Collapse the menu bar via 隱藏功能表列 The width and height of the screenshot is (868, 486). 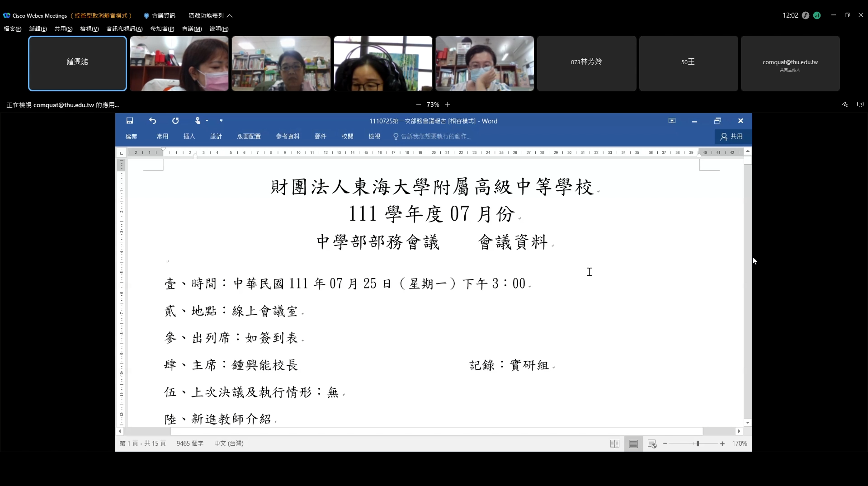point(210,15)
